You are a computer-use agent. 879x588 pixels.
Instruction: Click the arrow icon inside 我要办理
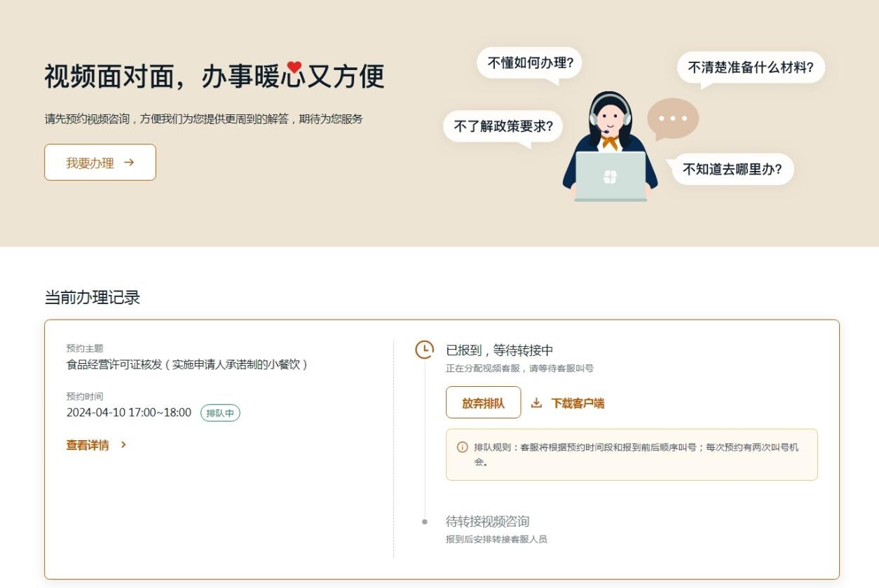pos(128,163)
